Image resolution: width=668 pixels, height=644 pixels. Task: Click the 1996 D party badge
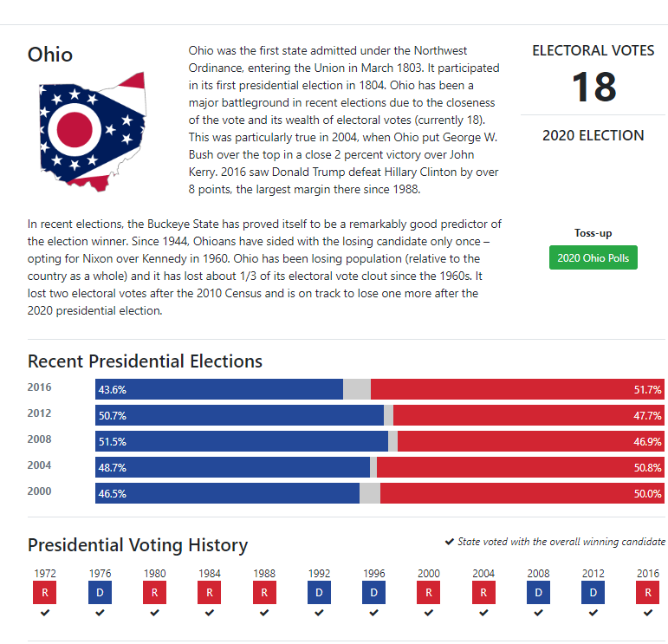point(373,593)
